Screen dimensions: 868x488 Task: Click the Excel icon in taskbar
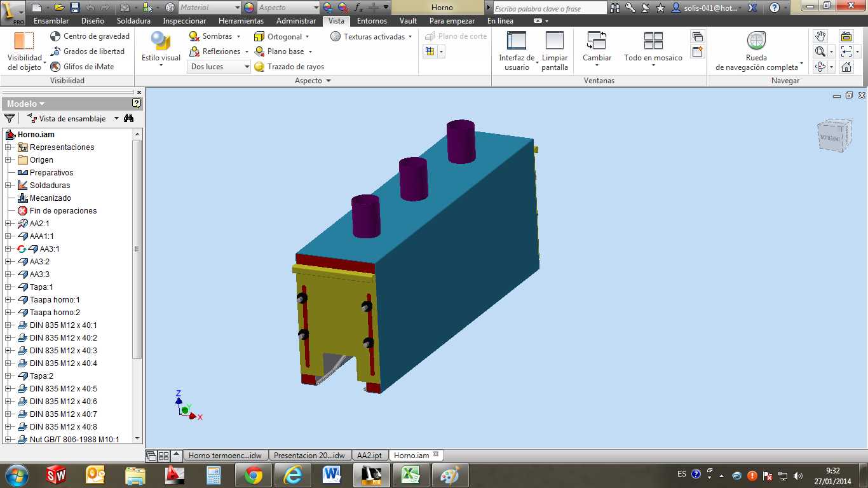point(410,475)
